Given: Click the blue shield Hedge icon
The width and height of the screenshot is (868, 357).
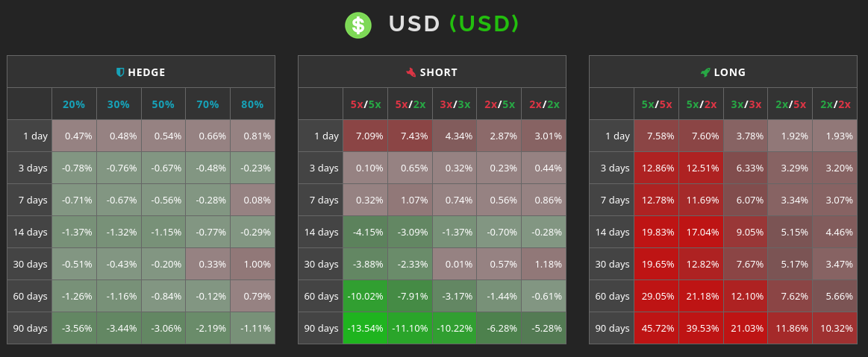Looking at the screenshot, I should (x=120, y=72).
